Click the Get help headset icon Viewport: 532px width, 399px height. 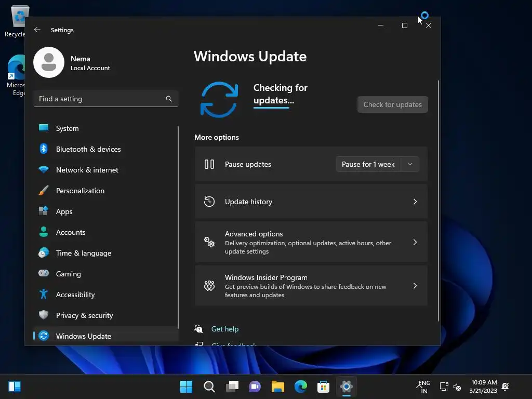click(x=198, y=329)
